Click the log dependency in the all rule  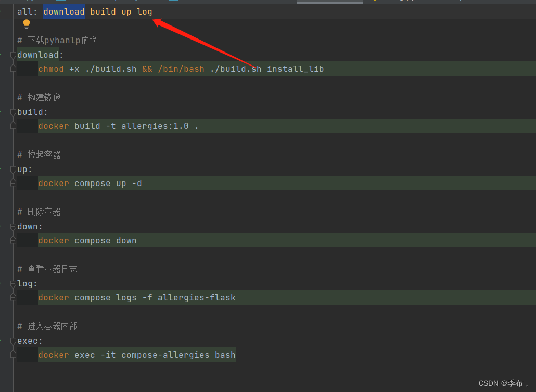(144, 11)
